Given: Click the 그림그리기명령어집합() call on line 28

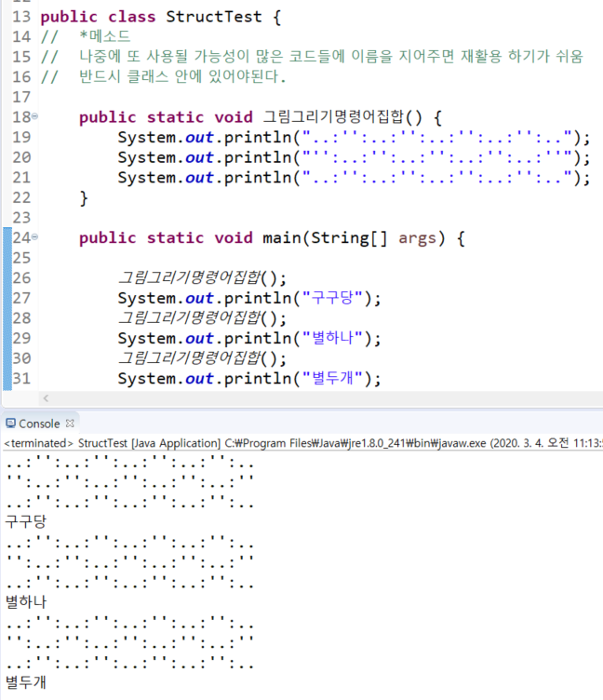Looking at the screenshot, I should click(x=202, y=317).
